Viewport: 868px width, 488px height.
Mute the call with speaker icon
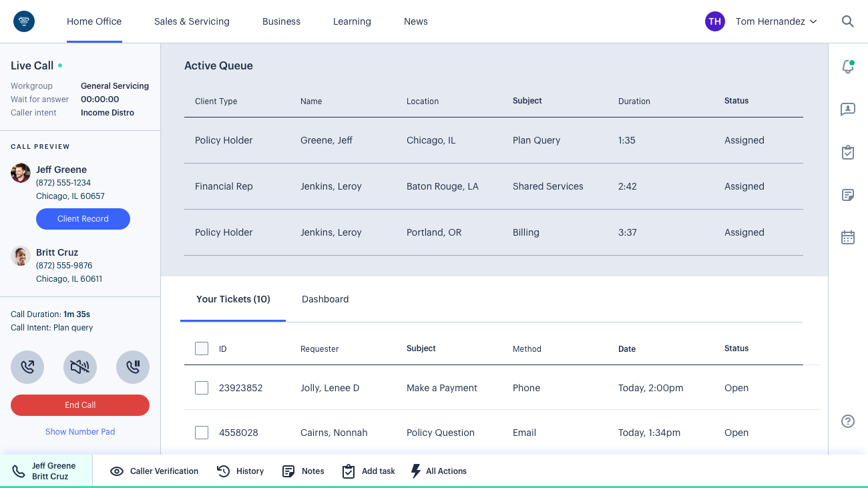tap(80, 367)
